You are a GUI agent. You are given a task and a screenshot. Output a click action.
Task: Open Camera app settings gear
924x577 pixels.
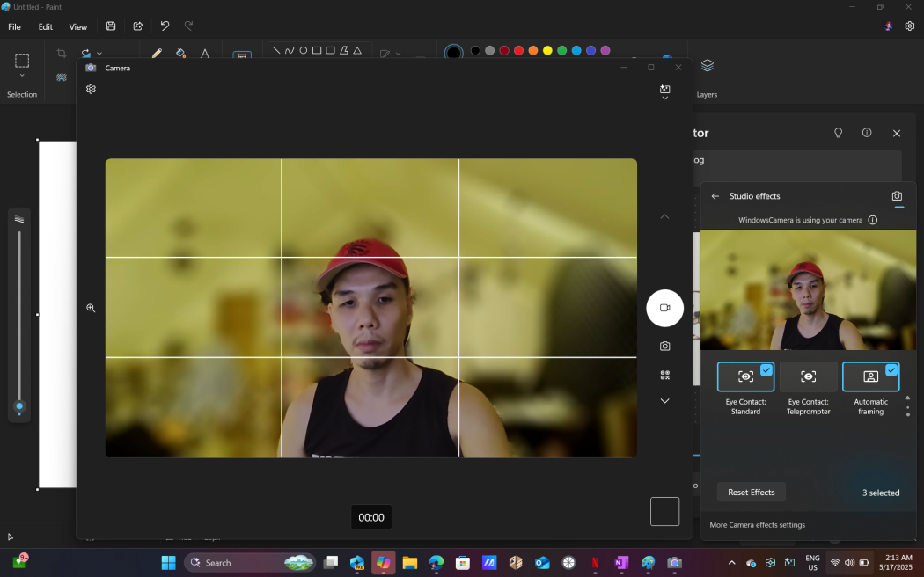click(91, 89)
